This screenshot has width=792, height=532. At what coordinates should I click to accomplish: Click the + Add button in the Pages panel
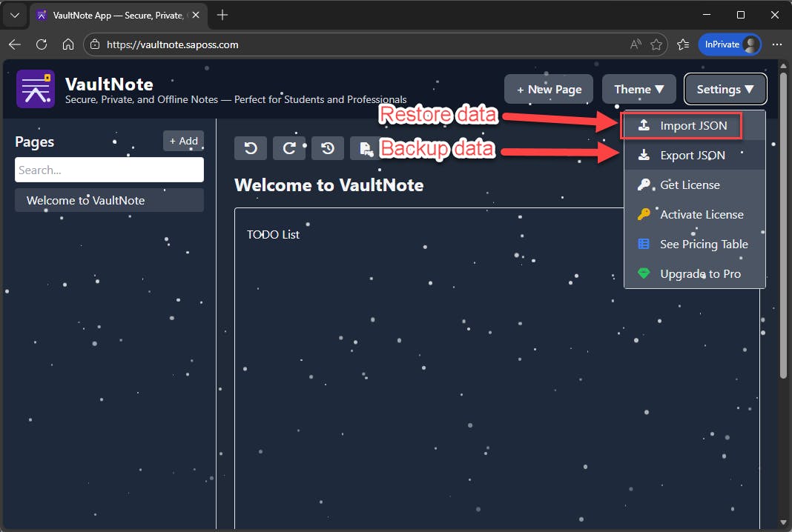(x=183, y=141)
